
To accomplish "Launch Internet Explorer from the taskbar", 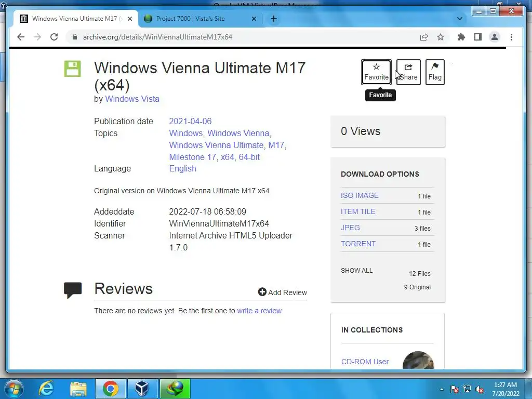I will point(46,389).
